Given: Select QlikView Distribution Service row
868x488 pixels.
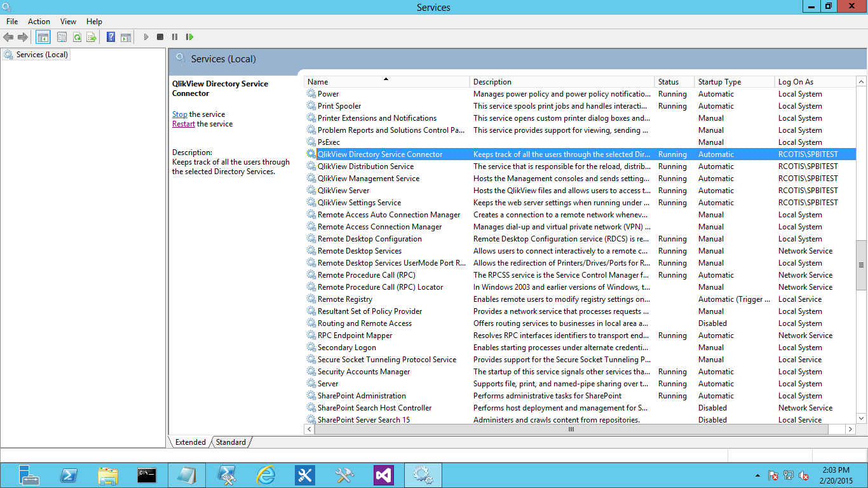Looking at the screenshot, I should pos(580,166).
